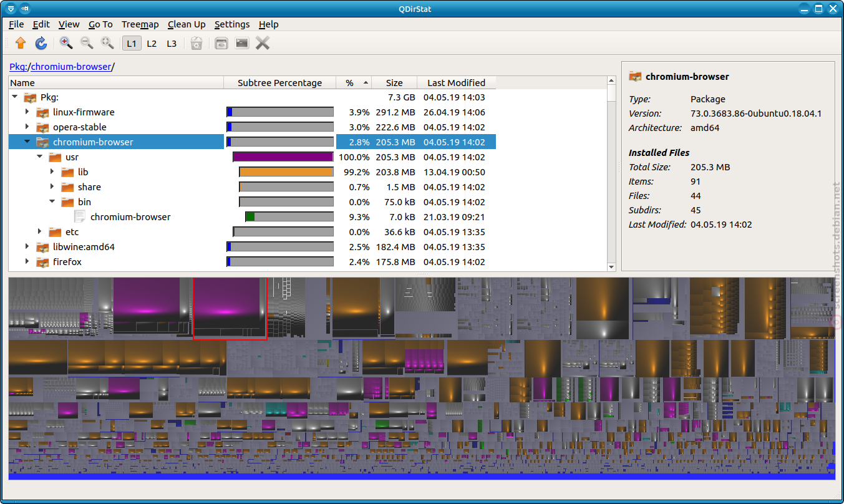
Task: Open window menu icon in title bar
Action: (x=11, y=9)
